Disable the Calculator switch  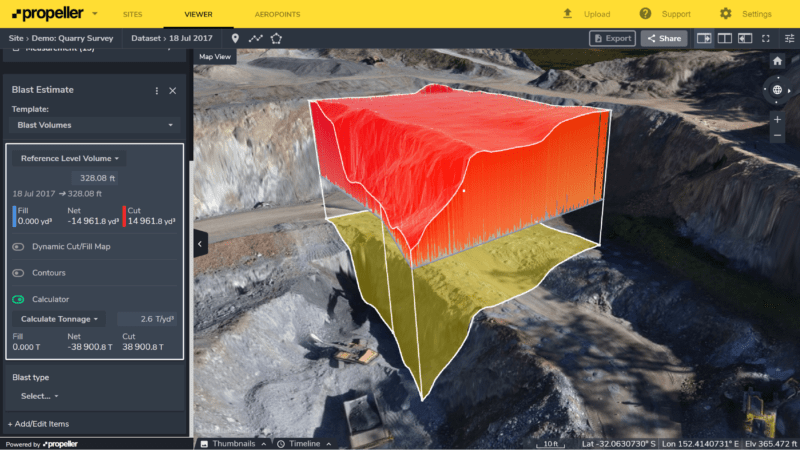tap(18, 299)
